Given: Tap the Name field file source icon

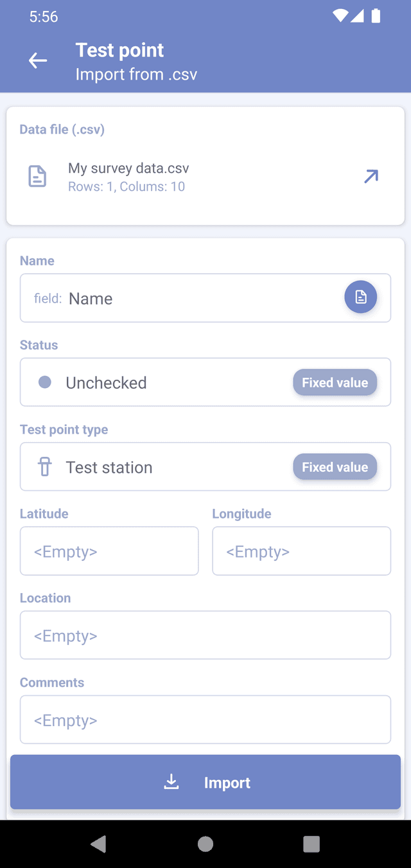Looking at the screenshot, I should point(360,297).
